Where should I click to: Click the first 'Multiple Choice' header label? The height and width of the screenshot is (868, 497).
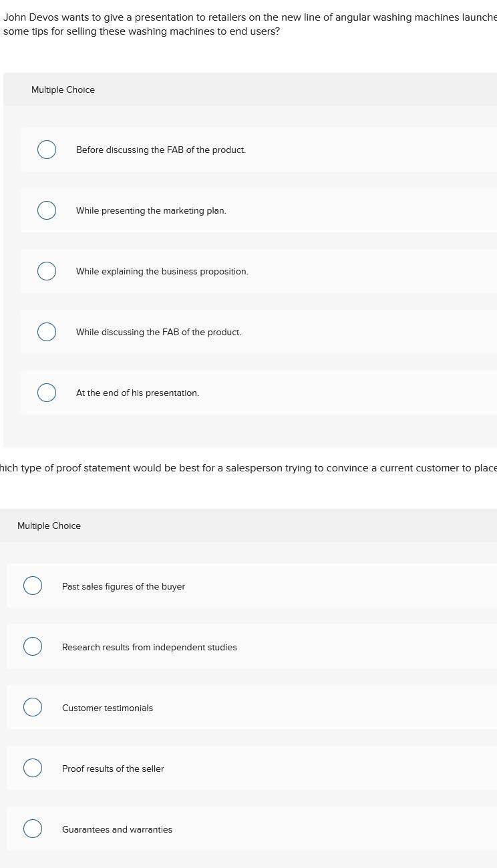(x=63, y=90)
